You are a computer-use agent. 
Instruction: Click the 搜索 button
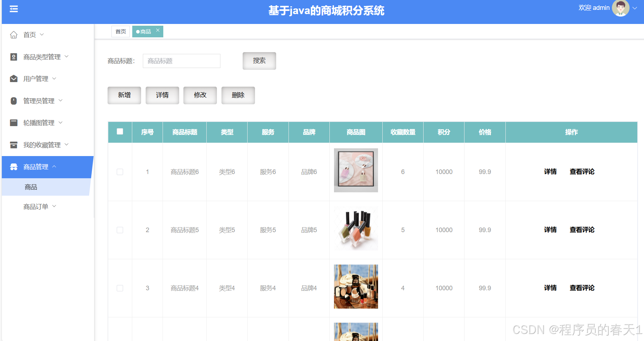[x=259, y=61]
